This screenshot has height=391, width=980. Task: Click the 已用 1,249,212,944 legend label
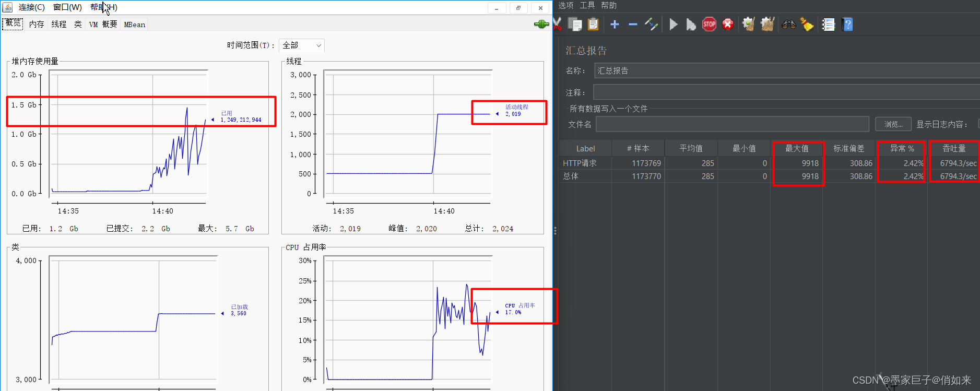click(241, 116)
